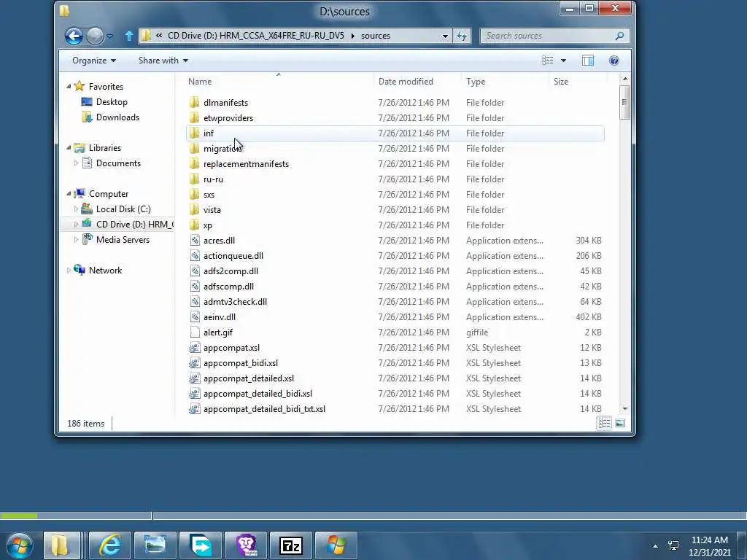The height and width of the screenshot is (560, 747).
Task: Select appcompat_detailed.xsl icon
Action: point(194,378)
